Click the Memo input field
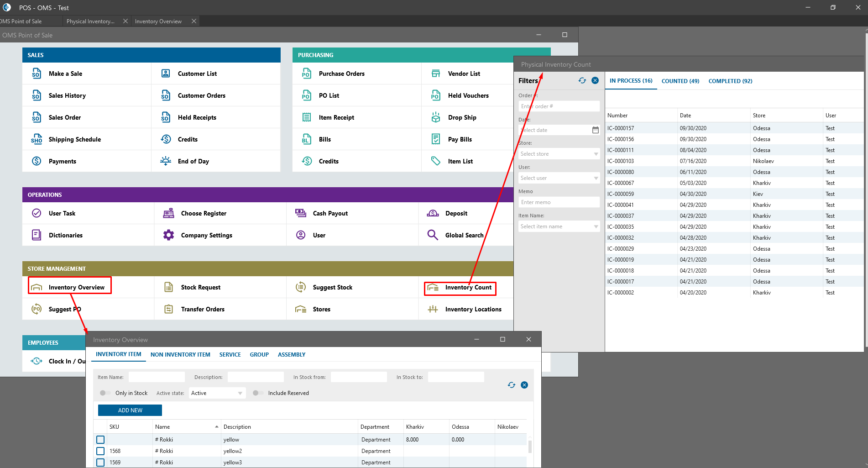 (x=559, y=202)
